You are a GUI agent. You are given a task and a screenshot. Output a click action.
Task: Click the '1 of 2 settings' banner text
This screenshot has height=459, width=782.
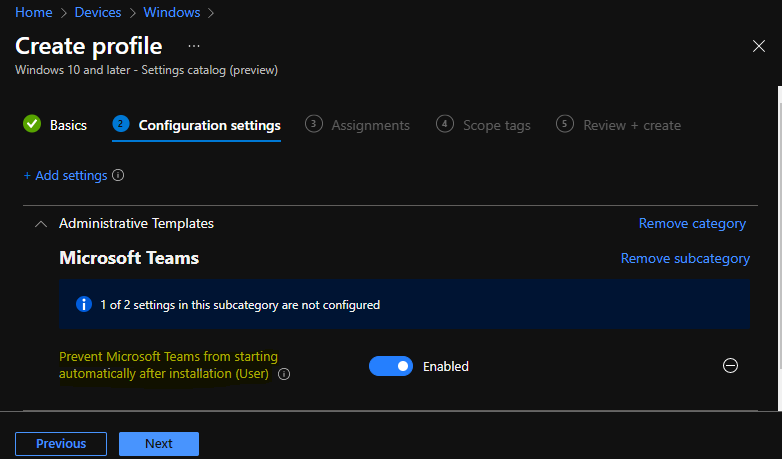(x=240, y=305)
